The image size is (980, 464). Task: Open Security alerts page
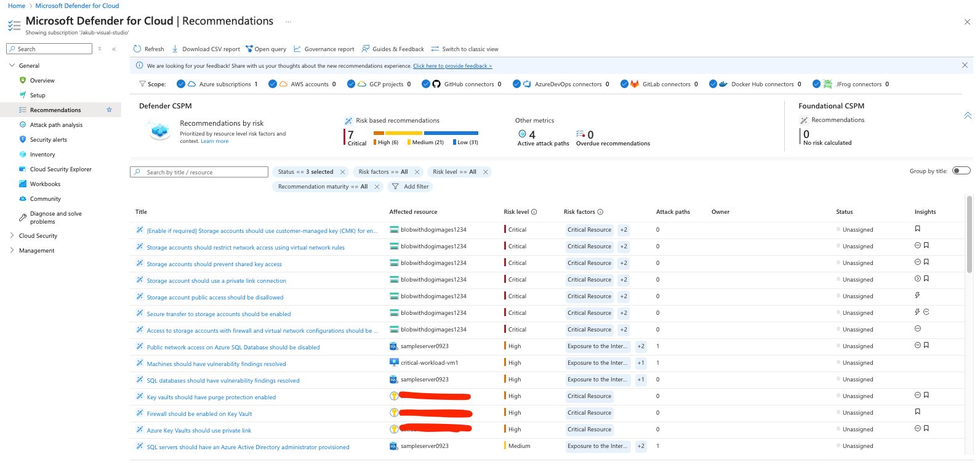49,139
